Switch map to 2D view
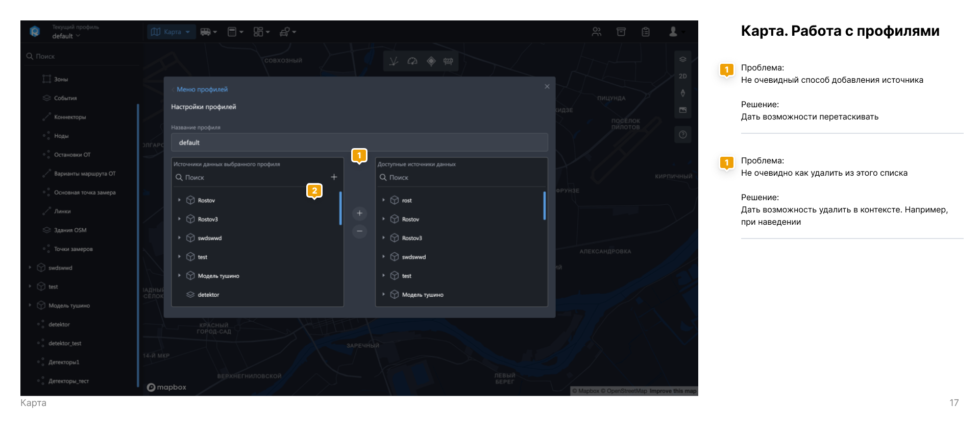980x430 pixels. [x=683, y=76]
